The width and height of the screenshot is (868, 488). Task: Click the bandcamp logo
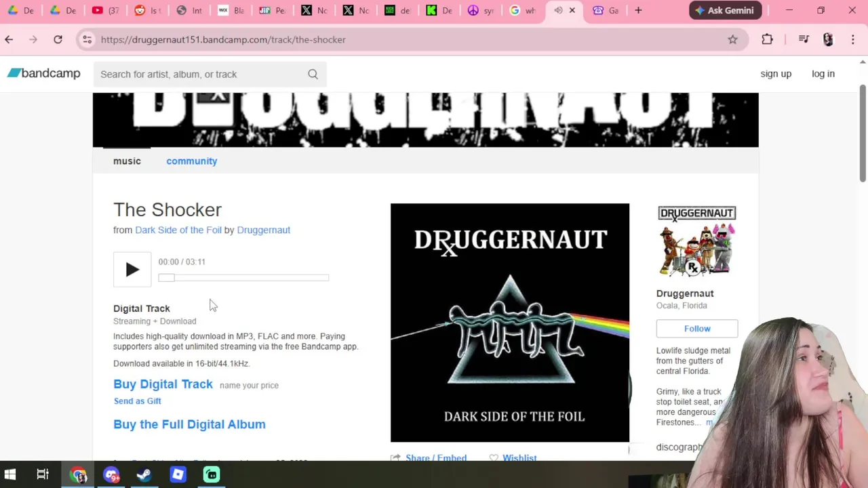44,73
